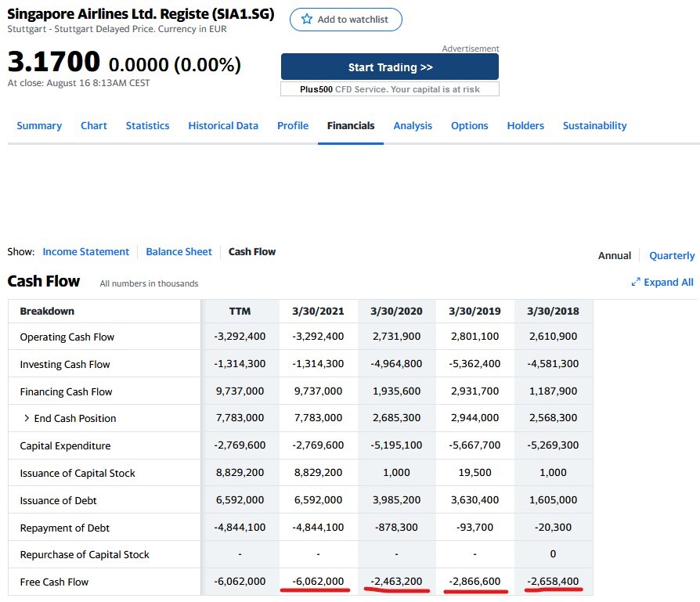Open the Sustainability tab
The height and width of the screenshot is (602, 700).
594,126
